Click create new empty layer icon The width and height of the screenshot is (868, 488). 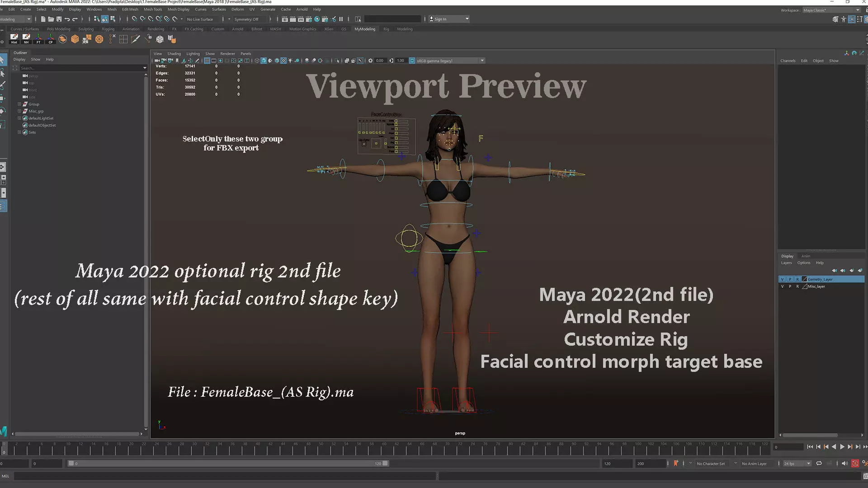pyautogui.click(x=852, y=271)
